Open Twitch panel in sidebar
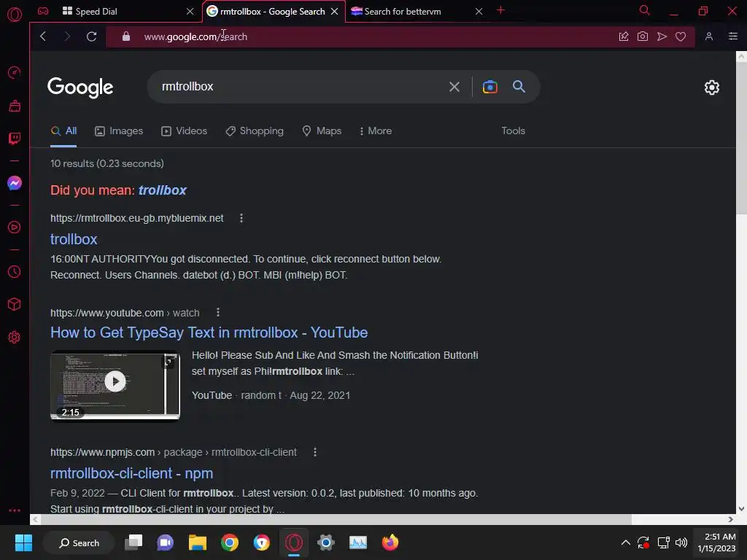This screenshot has height=560, width=747. [15, 139]
